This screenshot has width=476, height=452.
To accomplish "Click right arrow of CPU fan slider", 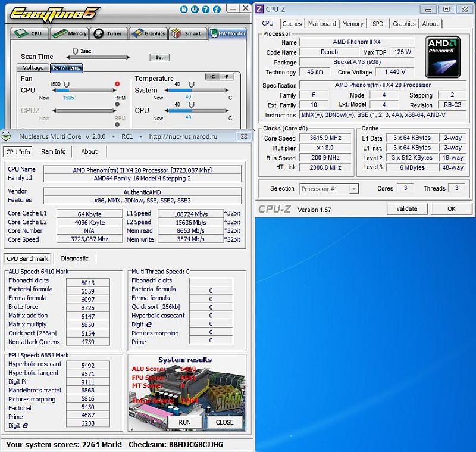I will [114, 90].
